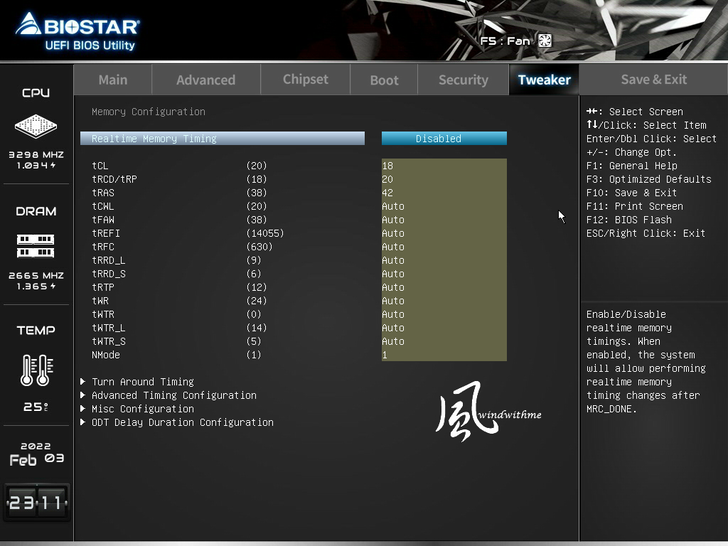728x546 pixels.
Task: Click the F3: Optimized Defaults hint
Action: pos(649,179)
